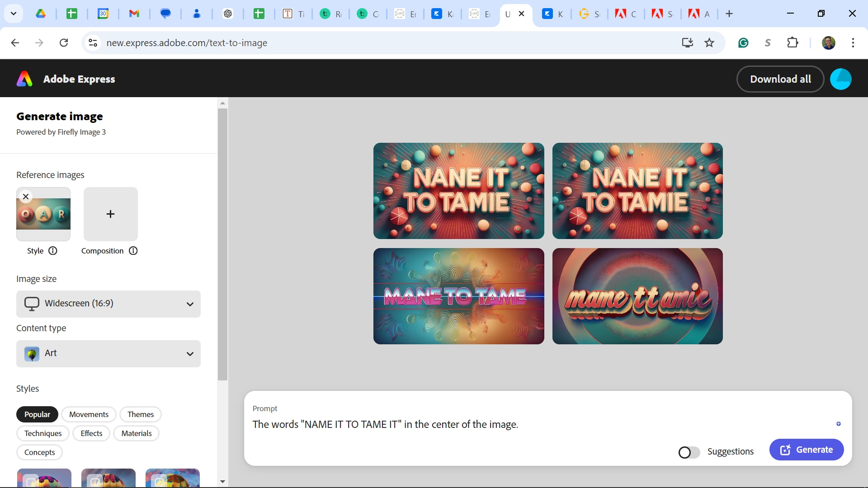Select the Popular styles filter
Image resolution: width=868 pixels, height=488 pixels.
[x=37, y=414]
